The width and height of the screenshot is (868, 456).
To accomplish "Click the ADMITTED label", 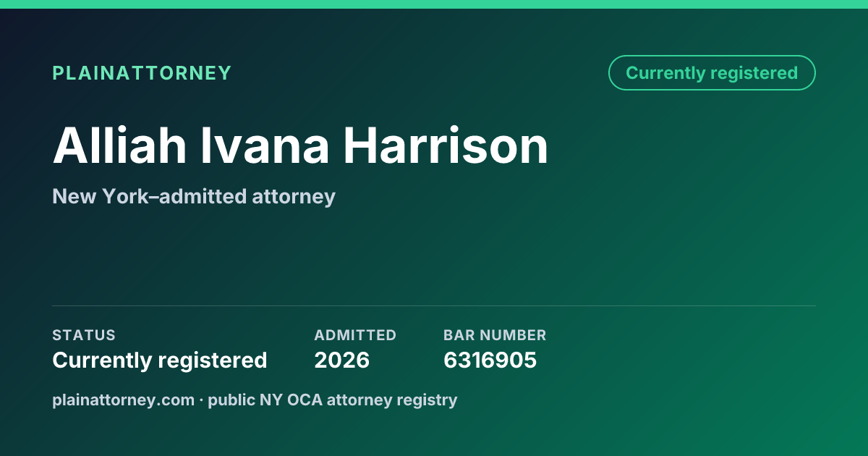I will click(355, 335).
